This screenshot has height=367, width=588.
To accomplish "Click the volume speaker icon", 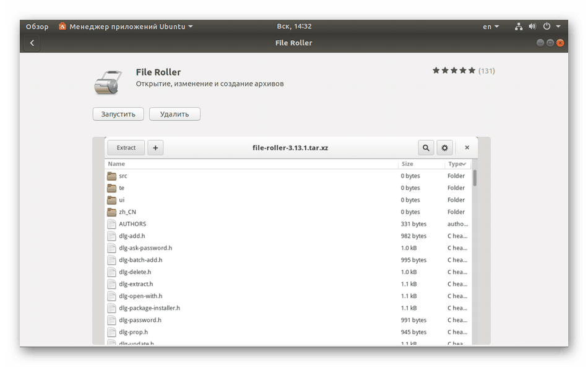I will click(x=532, y=26).
